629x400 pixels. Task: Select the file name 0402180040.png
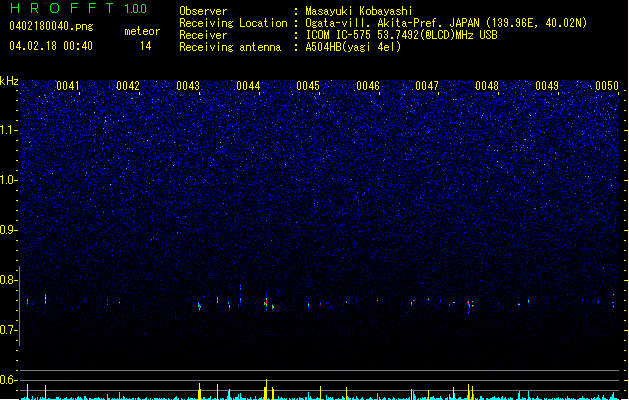(x=51, y=26)
